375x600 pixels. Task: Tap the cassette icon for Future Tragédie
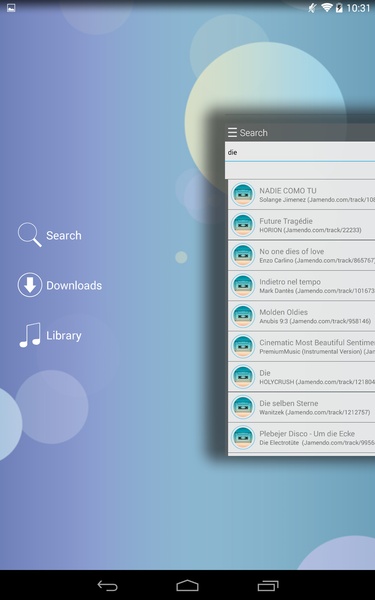click(243, 225)
